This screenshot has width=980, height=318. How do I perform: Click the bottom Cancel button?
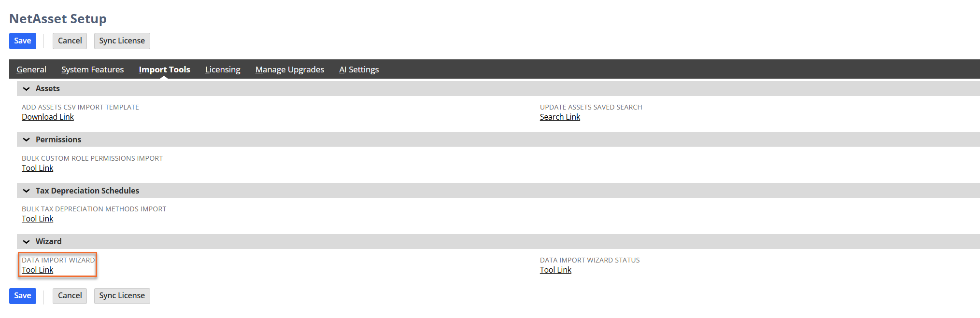(x=70, y=296)
